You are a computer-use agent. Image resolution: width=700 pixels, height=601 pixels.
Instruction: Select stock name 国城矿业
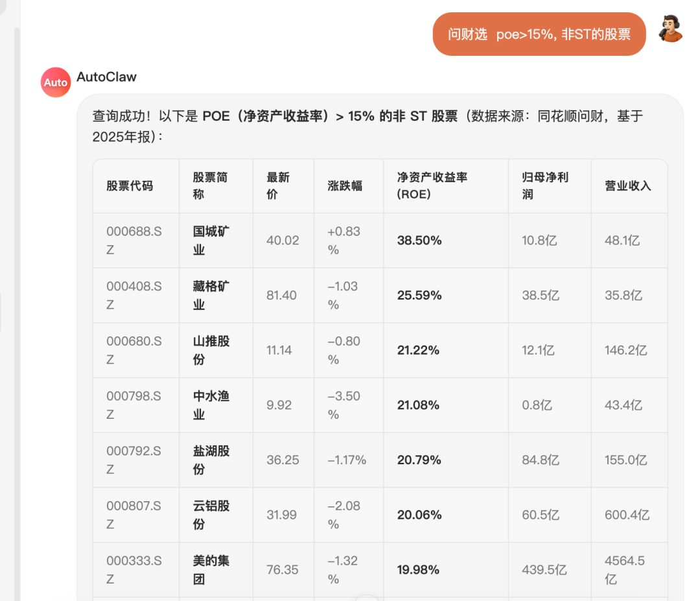[x=211, y=241]
